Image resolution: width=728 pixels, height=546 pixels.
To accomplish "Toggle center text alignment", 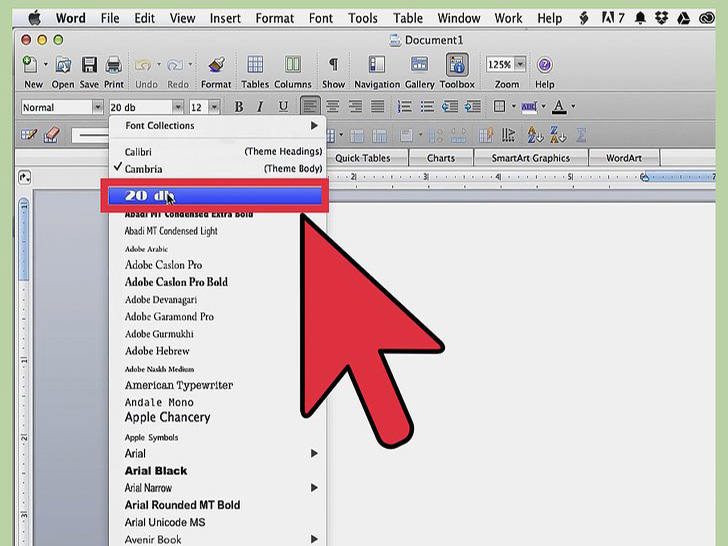I will [332, 107].
